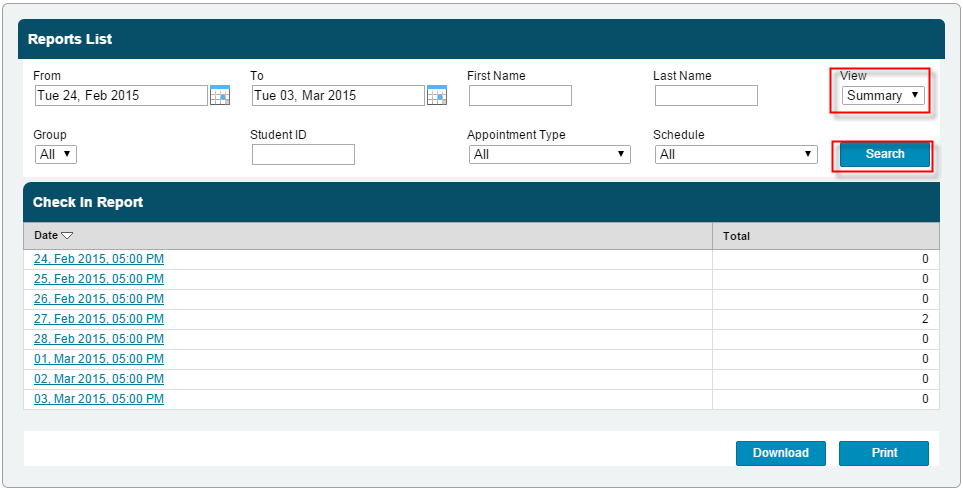Click the From date text field
Image resolution: width=963 pixels, height=488 pixels.
click(x=120, y=96)
